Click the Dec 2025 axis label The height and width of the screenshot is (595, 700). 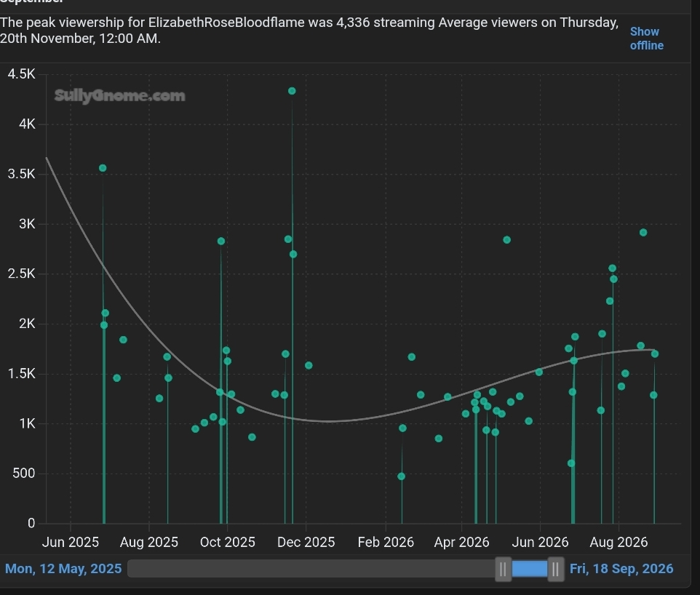(306, 543)
